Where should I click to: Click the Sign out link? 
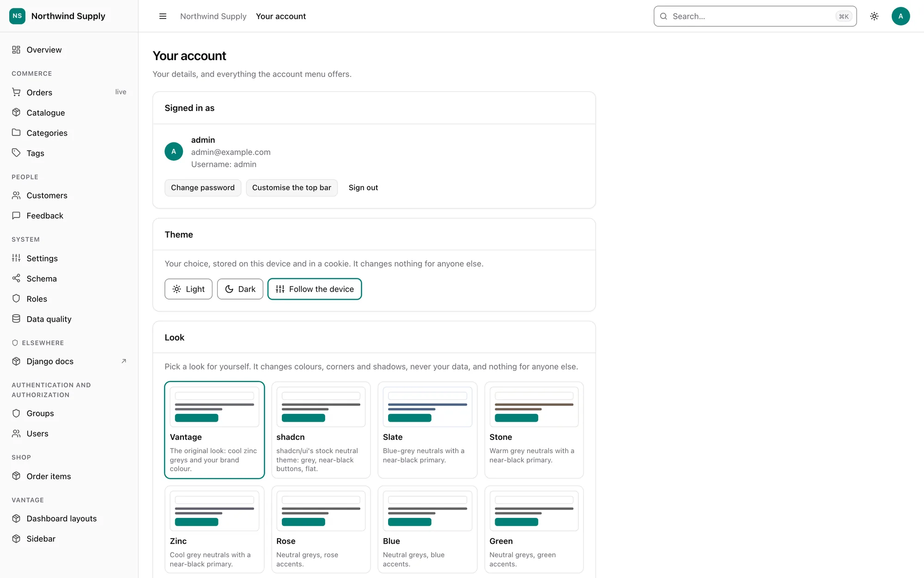[x=363, y=188]
